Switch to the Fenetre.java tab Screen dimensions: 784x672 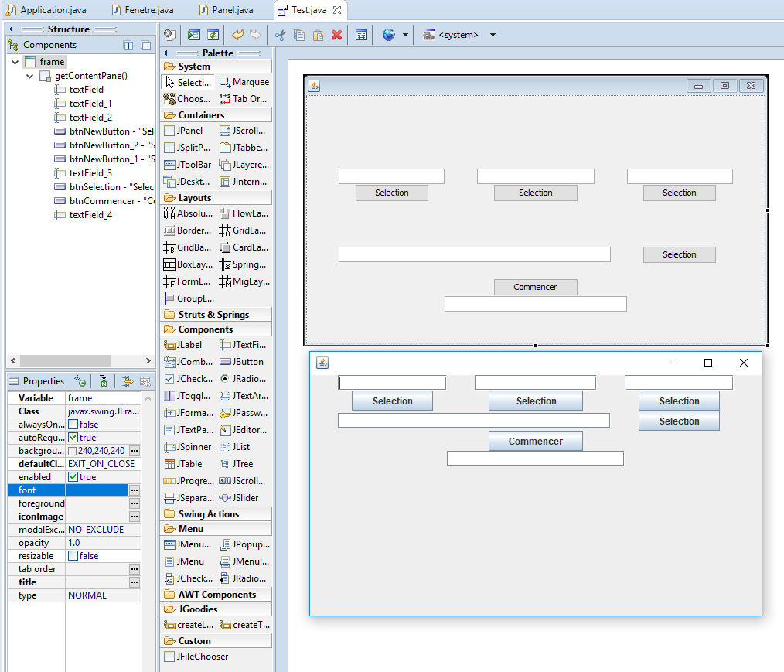click(148, 10)
